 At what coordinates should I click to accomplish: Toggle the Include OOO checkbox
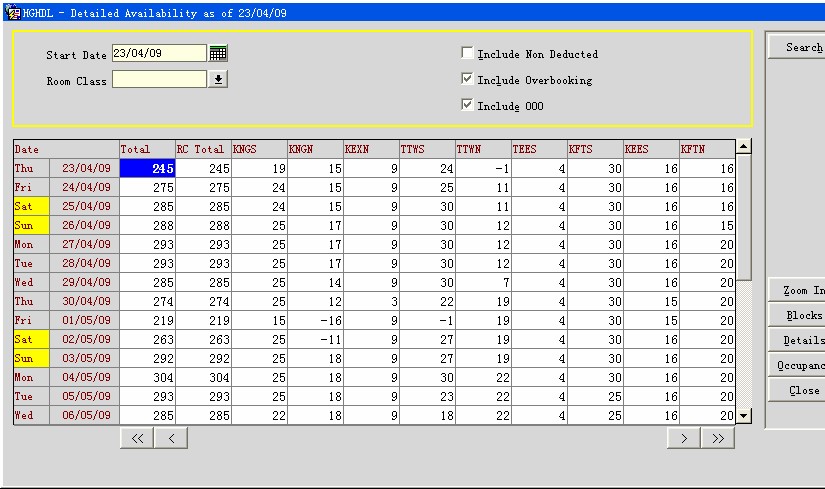[467, 105]
